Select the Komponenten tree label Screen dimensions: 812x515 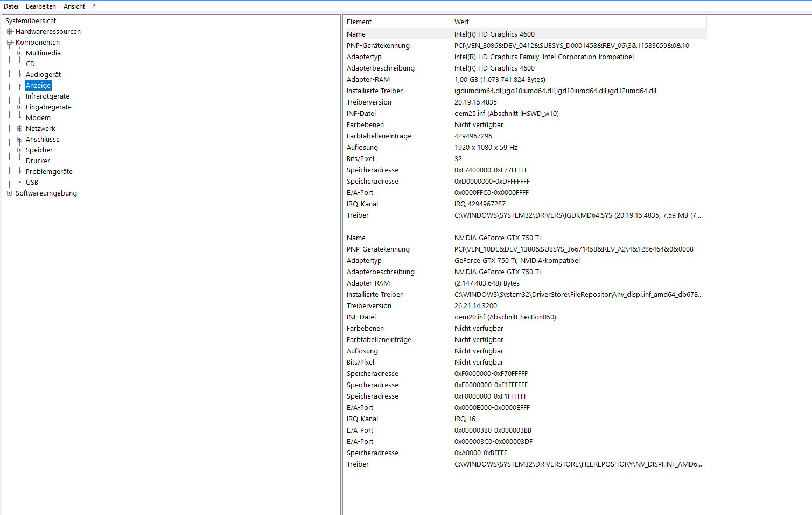(38, 43)
